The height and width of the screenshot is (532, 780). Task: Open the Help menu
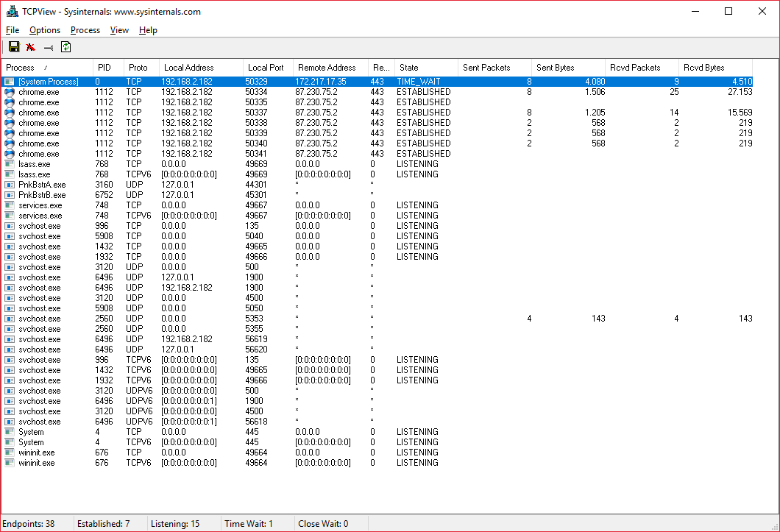(x=148, y=30)
